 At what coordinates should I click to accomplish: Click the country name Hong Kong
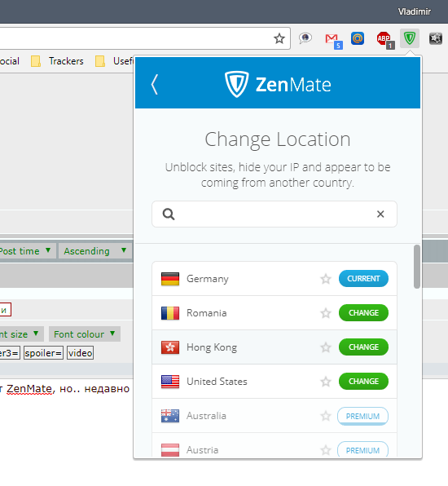(212, 347)
